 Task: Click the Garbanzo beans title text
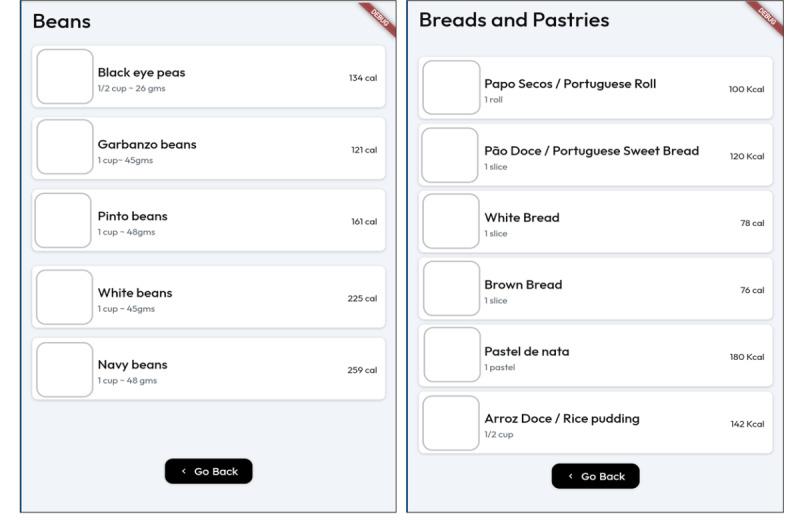click(147, 144)
